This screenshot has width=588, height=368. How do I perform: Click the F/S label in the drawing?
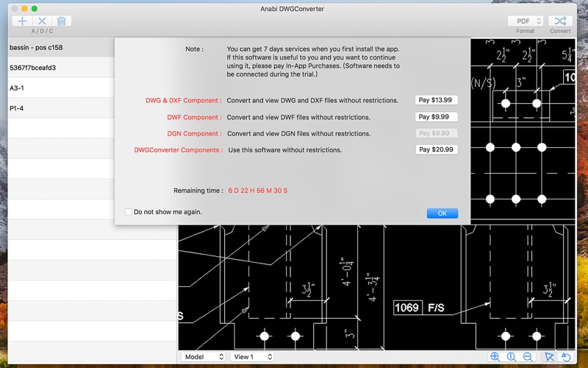(436, 308)
